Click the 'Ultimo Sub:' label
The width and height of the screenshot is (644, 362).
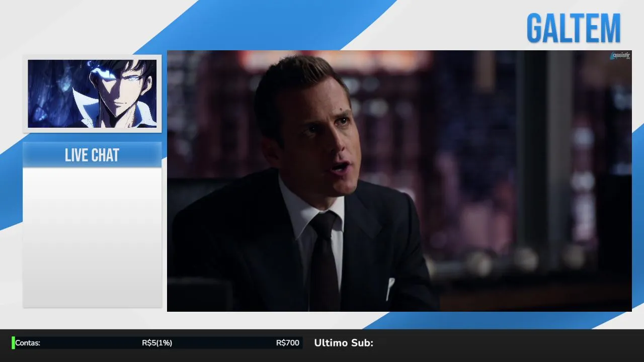coord(344,343)
